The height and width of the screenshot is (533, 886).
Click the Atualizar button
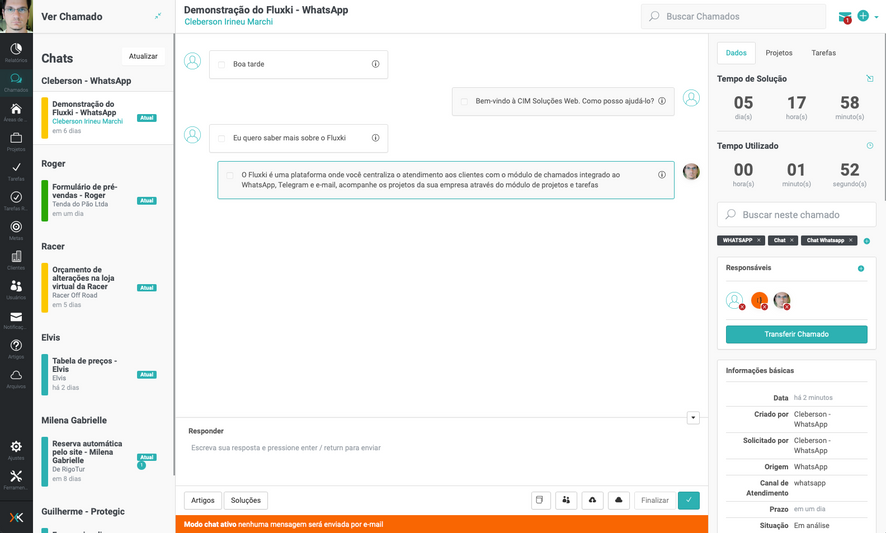(x=143, y=56)
